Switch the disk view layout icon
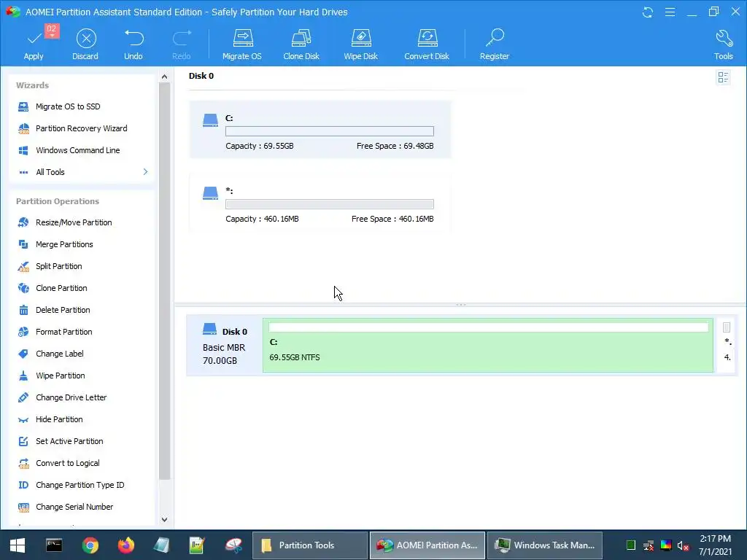This screenshot has width=747, height=560. point(723,77)
